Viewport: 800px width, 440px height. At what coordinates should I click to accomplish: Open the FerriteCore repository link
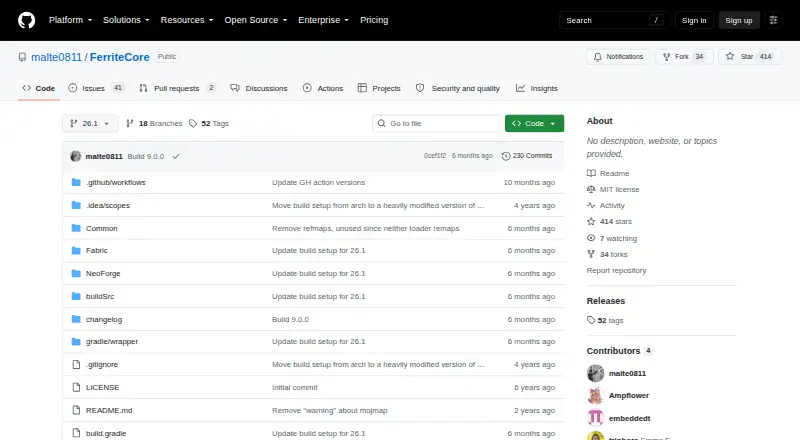tap(119, 57)
